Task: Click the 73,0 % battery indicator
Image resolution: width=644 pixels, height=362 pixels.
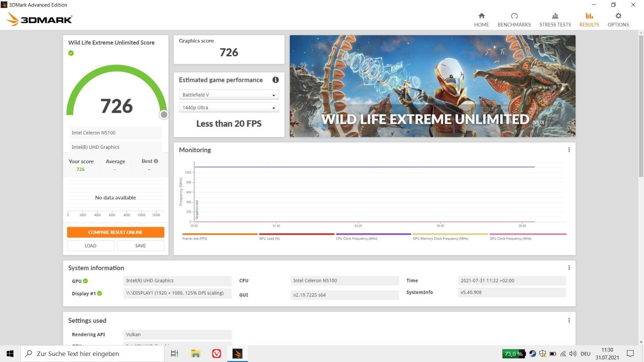Action: tap(514, 354)
